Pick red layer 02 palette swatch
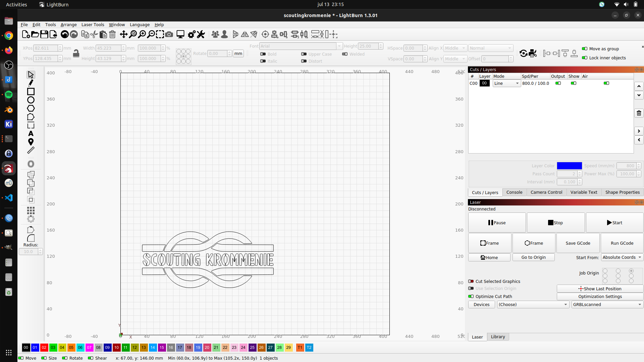Image resolution: width=644 pixels, height=362 pixels. point(44,348)
